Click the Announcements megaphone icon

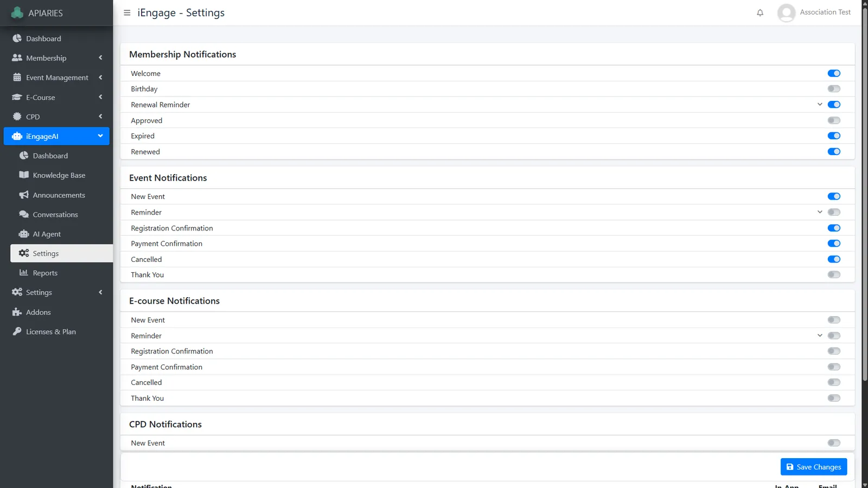click(x=24, y=195)
